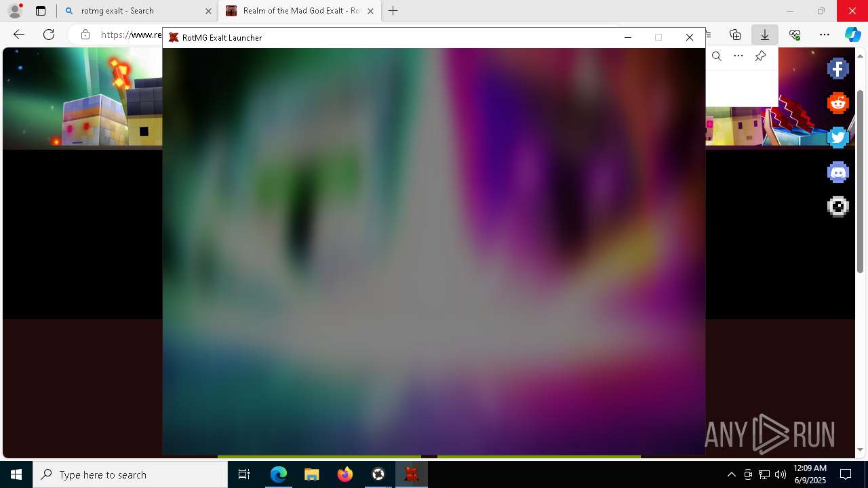Click the taskbar search box
Screen dimensions: 868x488
tap(130, 474)
